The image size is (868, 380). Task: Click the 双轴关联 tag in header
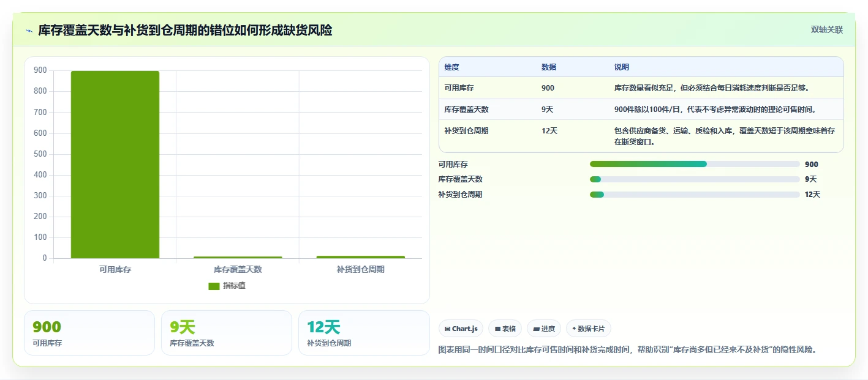[827, 29]
